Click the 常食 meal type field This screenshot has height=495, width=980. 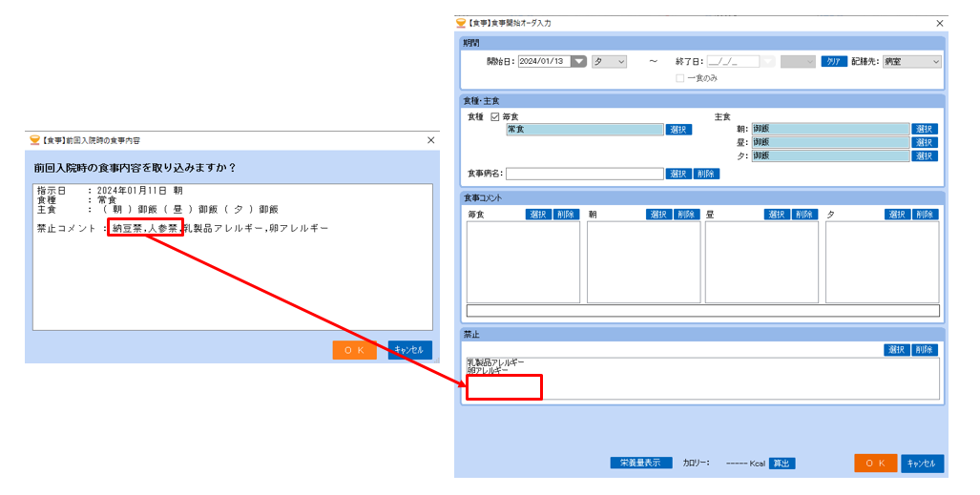[585, 130]
